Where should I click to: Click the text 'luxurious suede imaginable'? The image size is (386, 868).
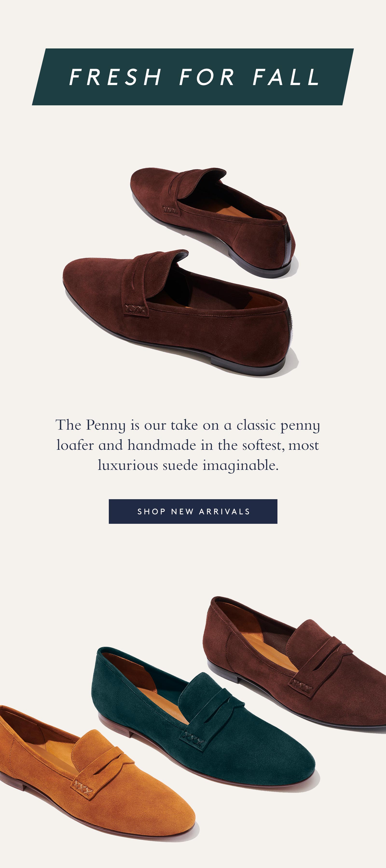pos(188,465)
